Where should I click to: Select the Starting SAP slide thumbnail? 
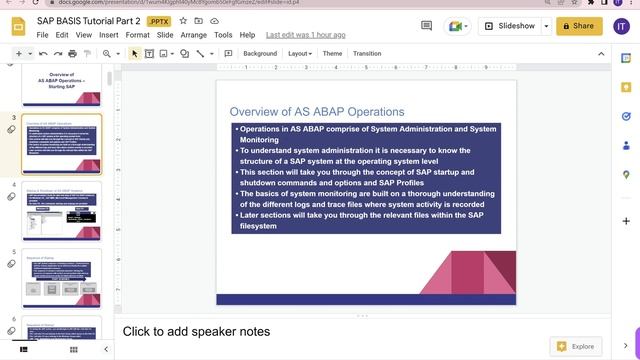(x=62, y=85)
